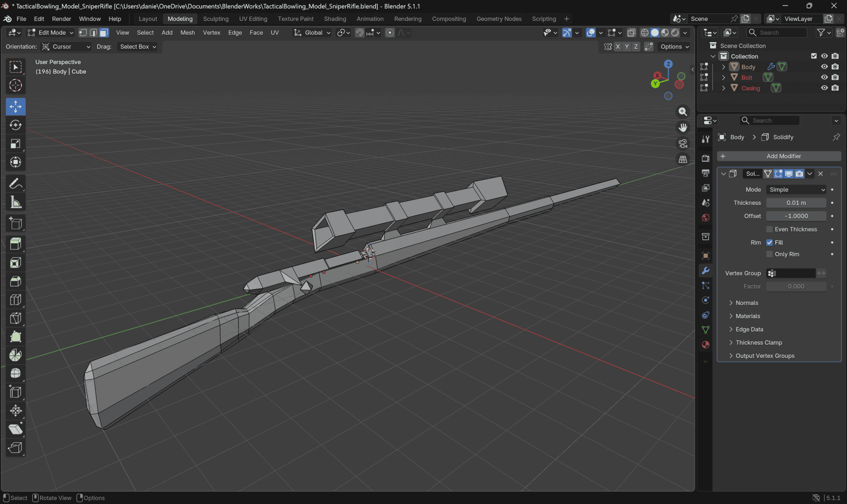The image size is (847, 504).
Task: Switch to vertex select mode
Action: click(x=83, y=33)
